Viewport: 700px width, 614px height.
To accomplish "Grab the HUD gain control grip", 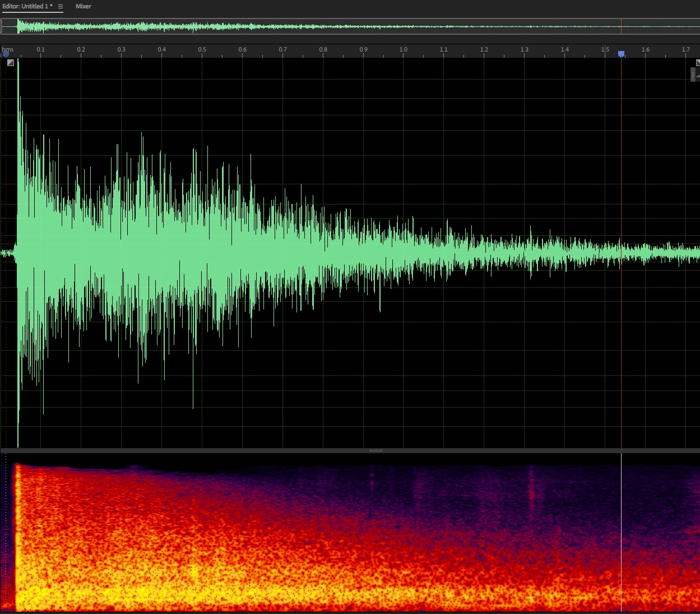I will click(693, 74).
